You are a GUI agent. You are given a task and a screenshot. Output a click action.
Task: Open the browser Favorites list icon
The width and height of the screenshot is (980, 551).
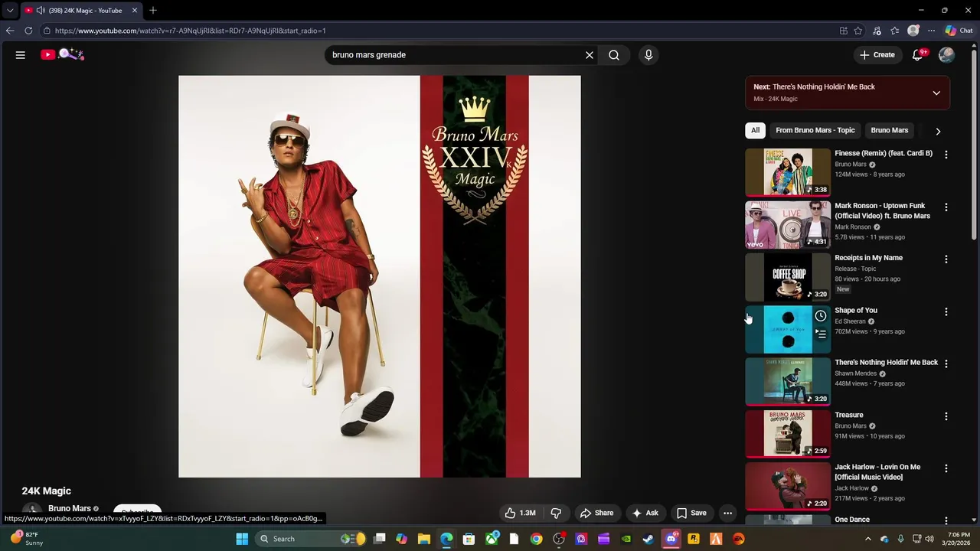click(x=895, y=31)
